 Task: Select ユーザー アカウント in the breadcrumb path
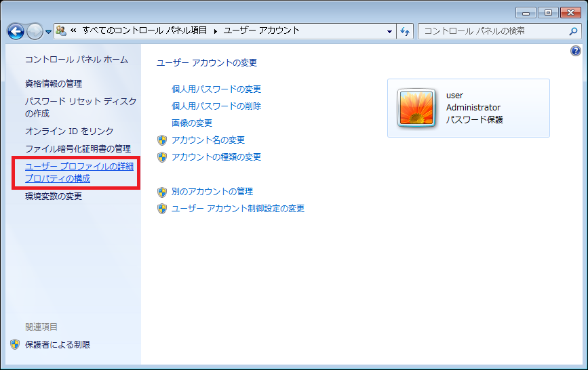point(261,31)
